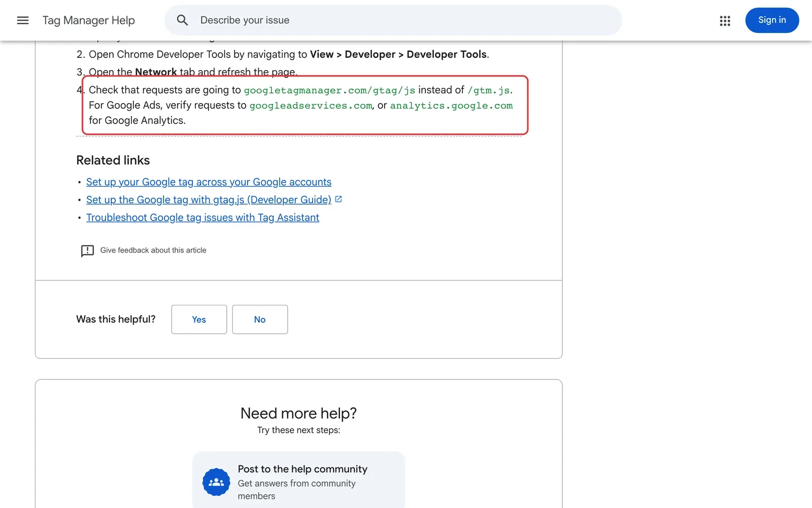This screenshot has height=508, width=812.
Task: Click the bold Developer Tools text in step 2
Action: pyautogui.click(x=447, y=54)
